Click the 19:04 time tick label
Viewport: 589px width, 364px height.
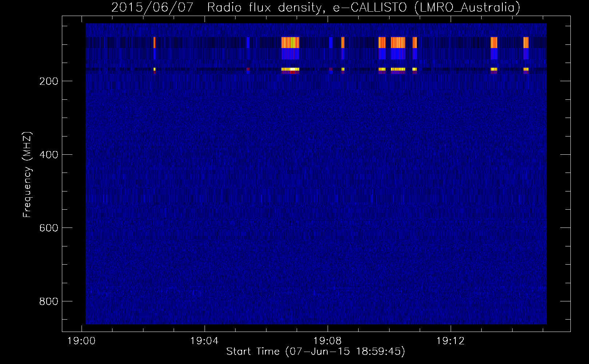(204, 341)
